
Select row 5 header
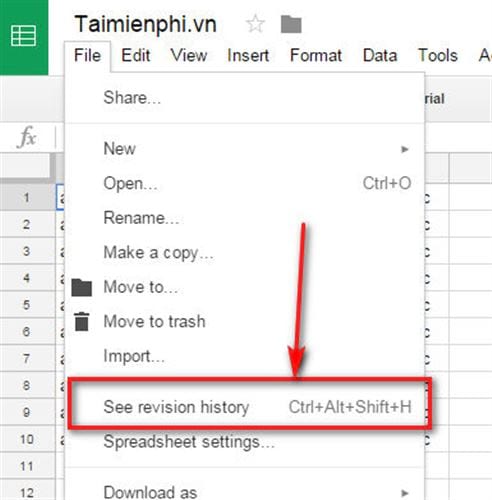27,305
